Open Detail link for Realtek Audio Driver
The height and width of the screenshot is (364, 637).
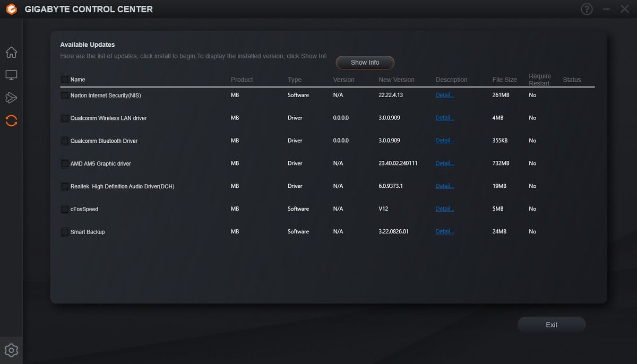point(444,186)
